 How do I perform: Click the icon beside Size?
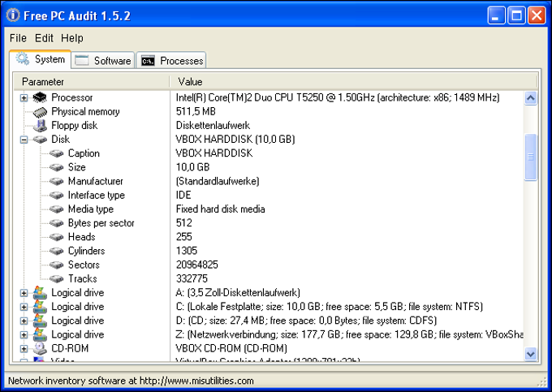56,167
